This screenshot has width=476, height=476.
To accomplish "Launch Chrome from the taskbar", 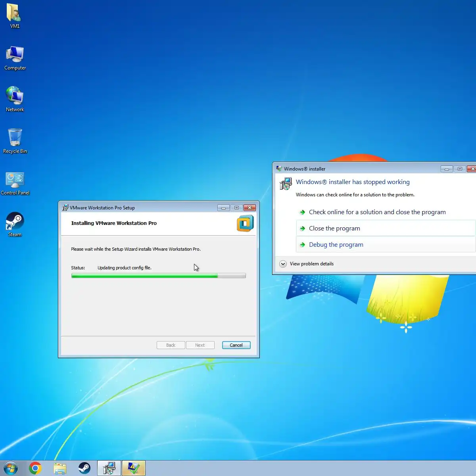I will (35, 468).
